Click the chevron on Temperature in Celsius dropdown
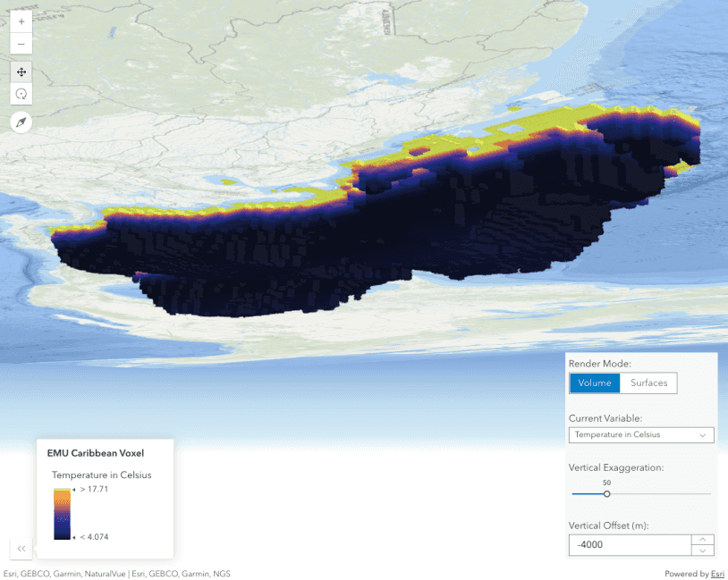The image size is (728, 580). tap(702, 435)
